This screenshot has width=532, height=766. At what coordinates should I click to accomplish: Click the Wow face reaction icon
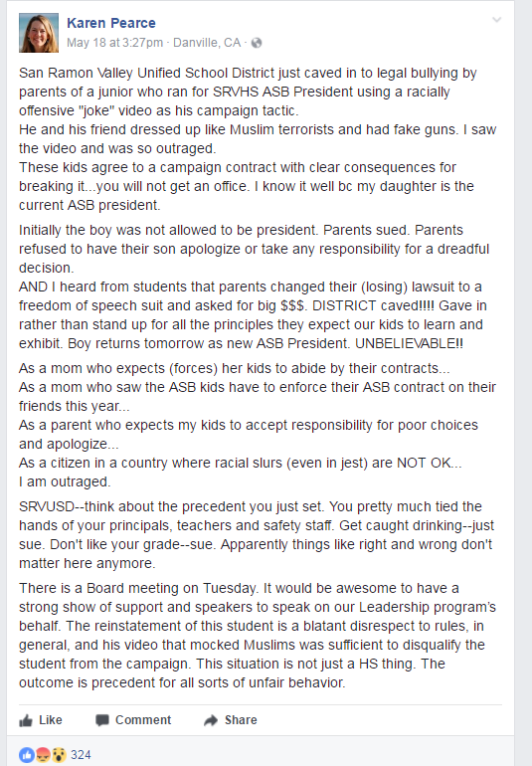click(59, 755)
